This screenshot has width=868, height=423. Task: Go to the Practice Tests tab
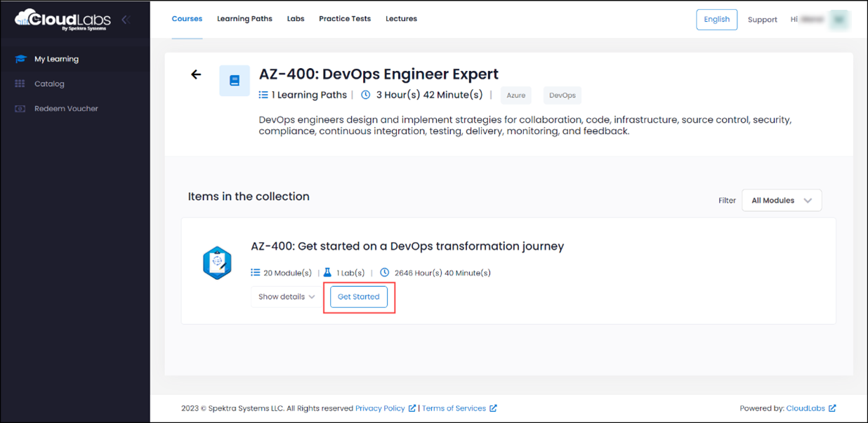(345, 19)
